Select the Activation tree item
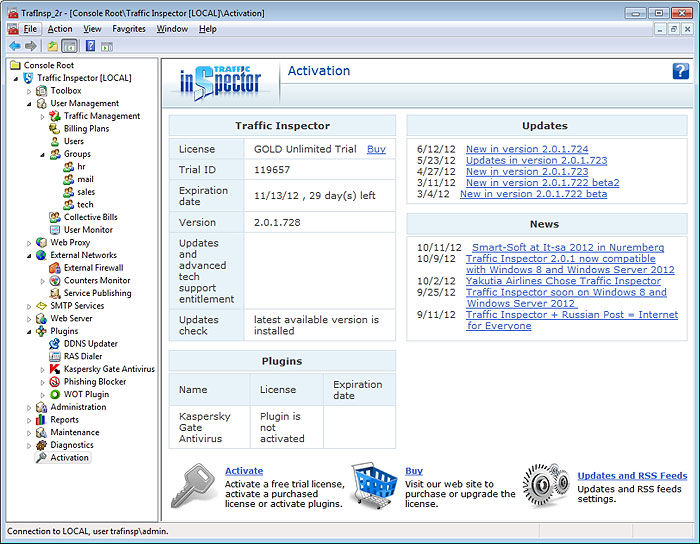This screenshot has width=700, height=544. [69, 457]
